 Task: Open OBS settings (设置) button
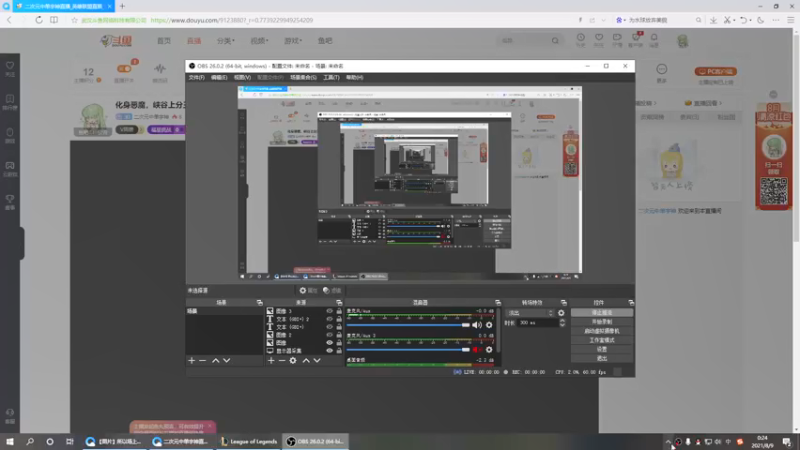pos(602,349)
